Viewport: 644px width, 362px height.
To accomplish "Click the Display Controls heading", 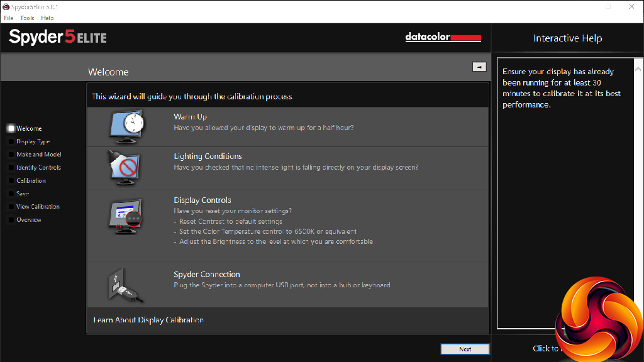I will pos(203,200).
